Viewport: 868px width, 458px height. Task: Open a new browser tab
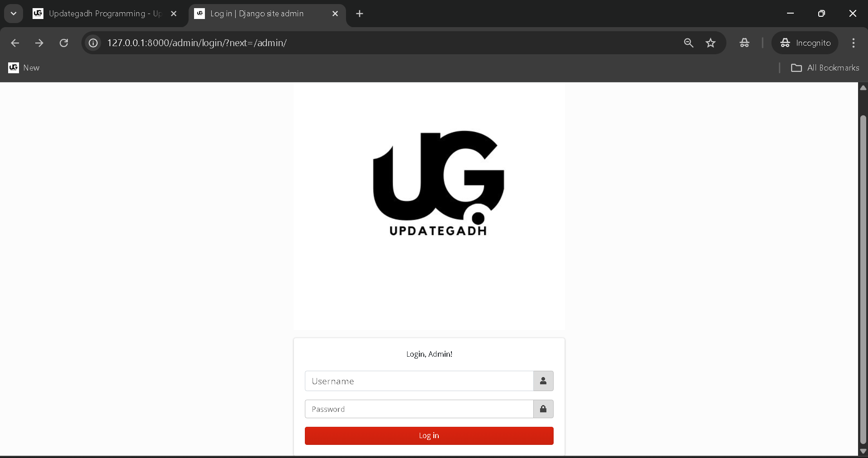tap(360, 14)
